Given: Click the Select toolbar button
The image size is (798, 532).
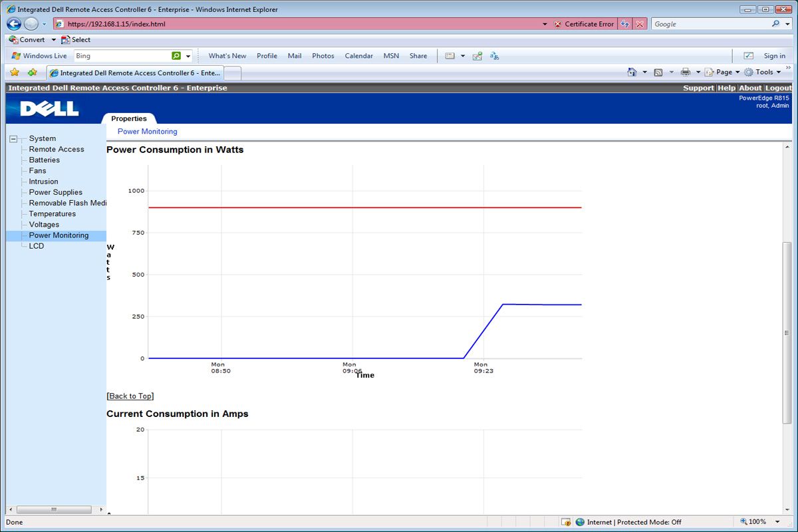Looking at the screenshot, I should tap(76, 40).
